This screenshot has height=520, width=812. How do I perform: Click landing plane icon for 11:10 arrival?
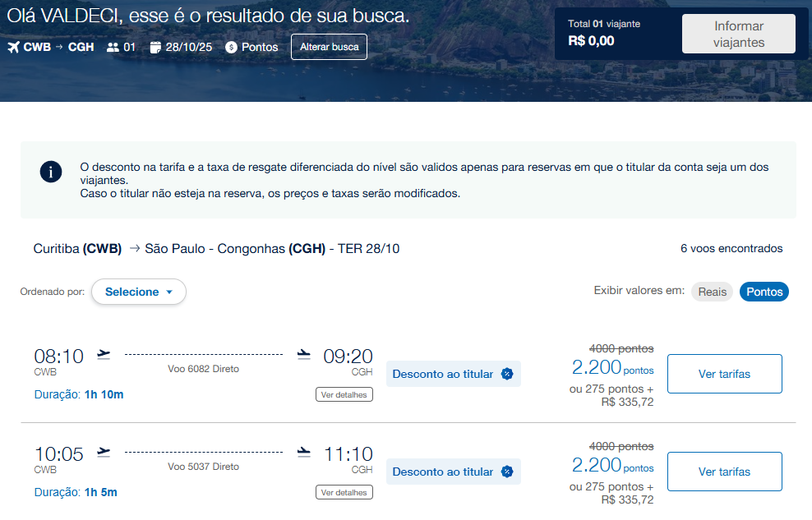pos(304,453)
